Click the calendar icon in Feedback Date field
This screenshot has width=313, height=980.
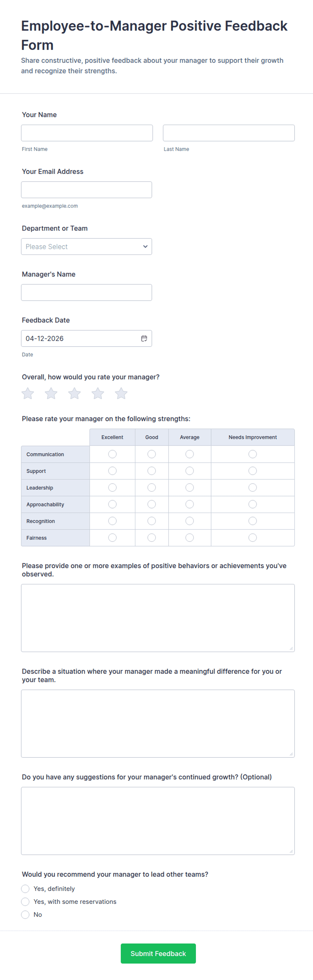(144, 338)
